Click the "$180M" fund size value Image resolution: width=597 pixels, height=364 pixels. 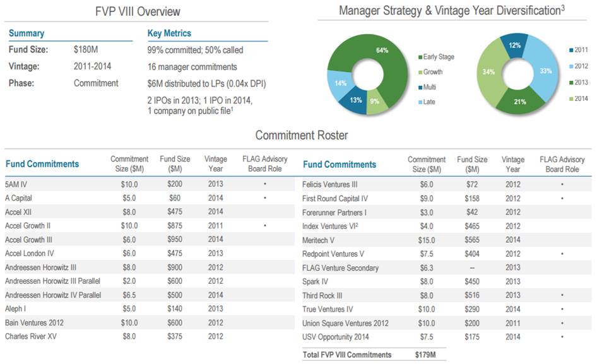click(x=86, y=49)
